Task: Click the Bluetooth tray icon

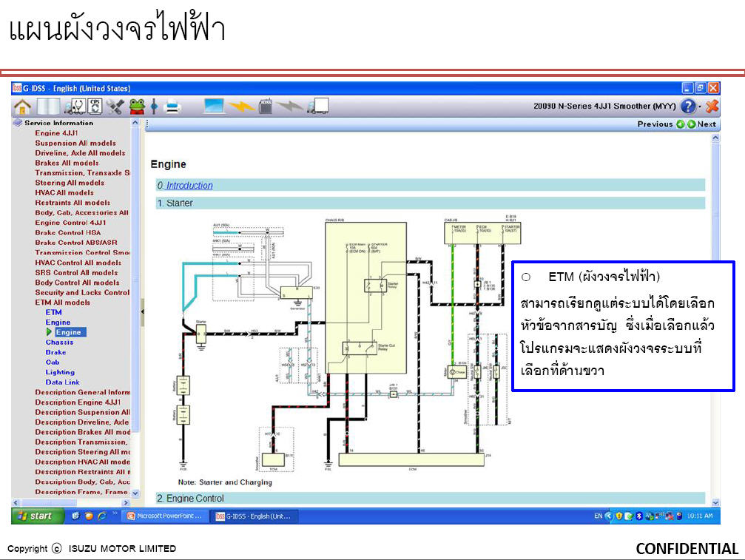Action: [639, 516]
